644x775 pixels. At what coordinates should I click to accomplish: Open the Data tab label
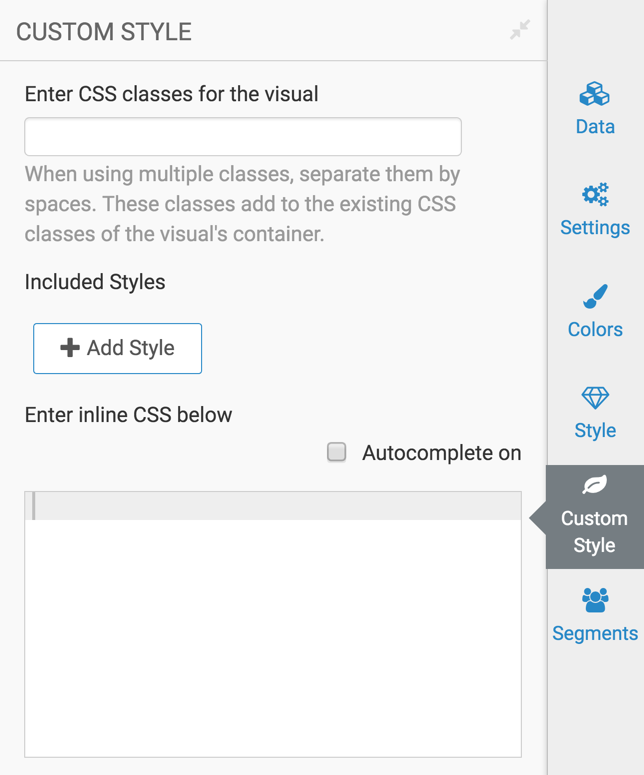[x=595, y=127]
